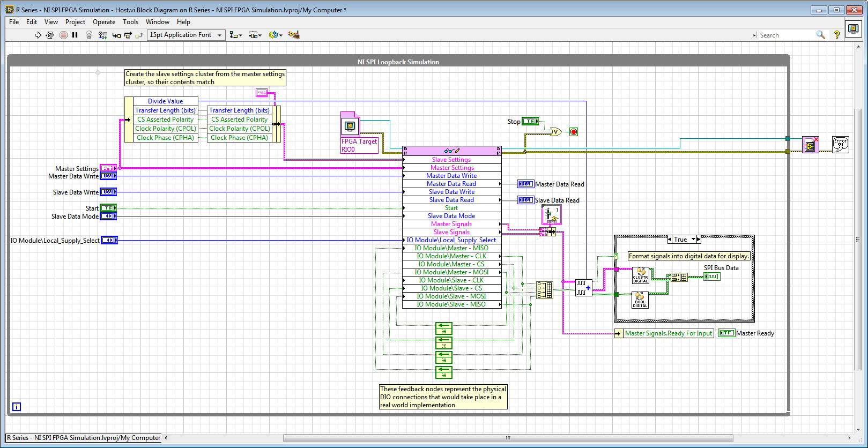
Task: Select the SPI Bus Data indicator terminal
Action: [x=712, y=277]
